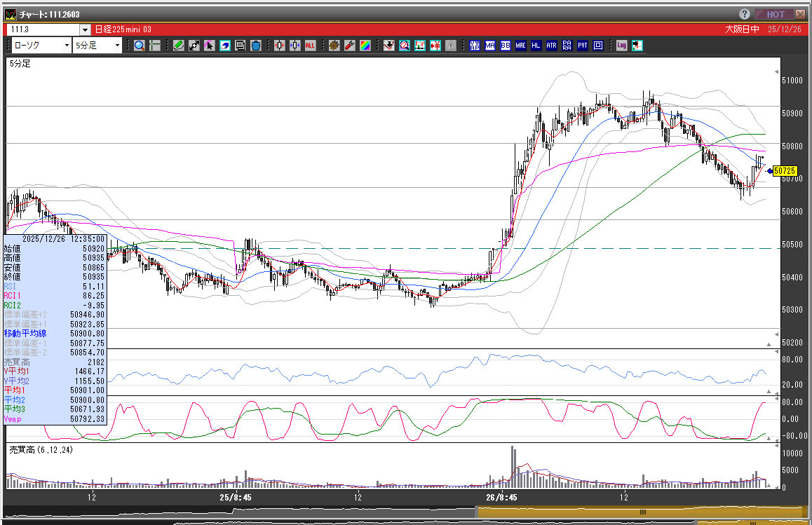Viewport: 812px width, 525px height.
Task: Toggle the ATR indicator button
Action: [x=552, y=46]
